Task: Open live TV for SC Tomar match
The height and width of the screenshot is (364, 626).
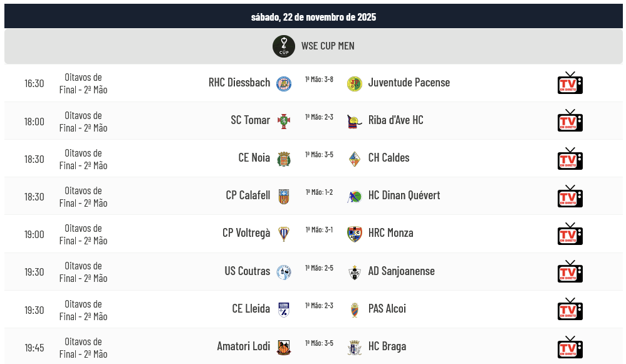Action: [x=570, y=121]
